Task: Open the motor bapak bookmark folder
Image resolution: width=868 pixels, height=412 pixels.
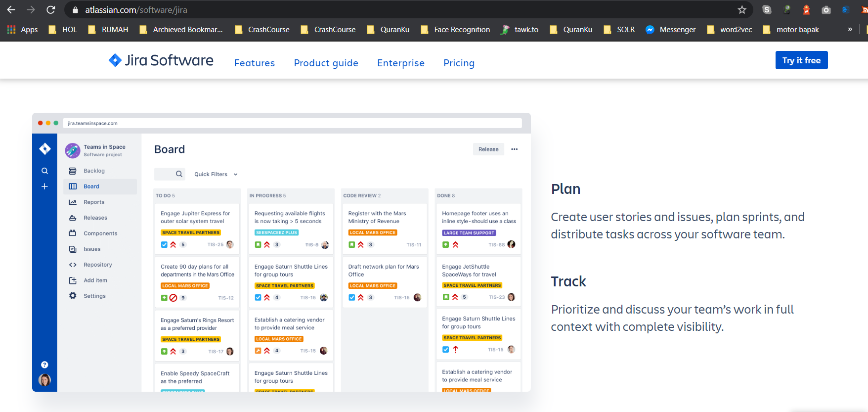Action: point(790,30)
